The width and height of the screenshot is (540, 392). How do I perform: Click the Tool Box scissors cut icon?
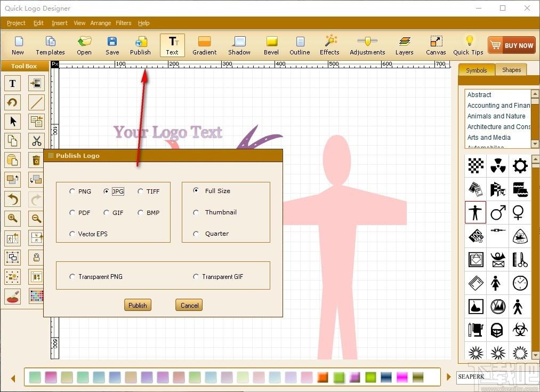click(x=36, y=141)
